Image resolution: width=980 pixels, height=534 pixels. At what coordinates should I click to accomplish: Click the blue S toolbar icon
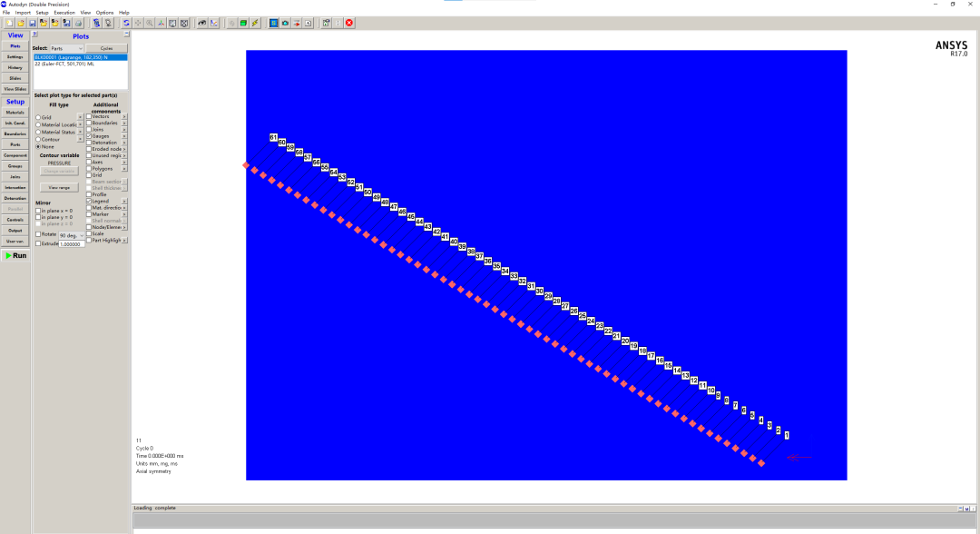(274, 23)
